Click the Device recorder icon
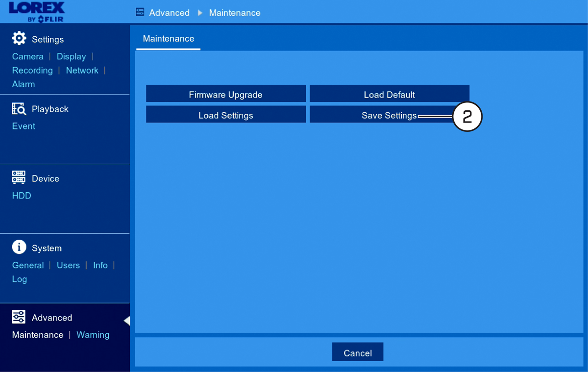 tap(19, 178)
